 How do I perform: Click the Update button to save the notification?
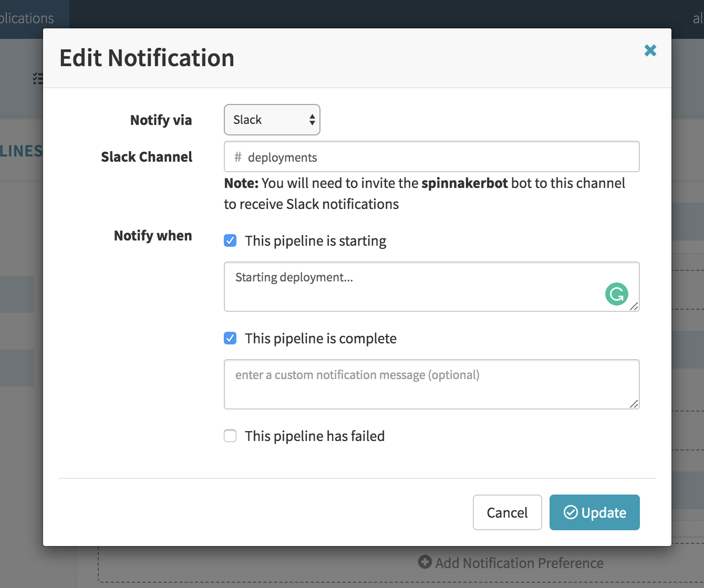point(594,512)
